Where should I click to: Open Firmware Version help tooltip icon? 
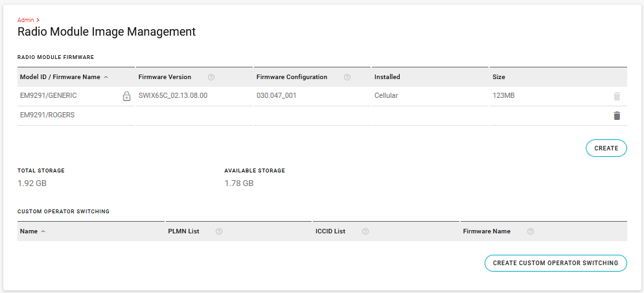[x=211, y=77]
